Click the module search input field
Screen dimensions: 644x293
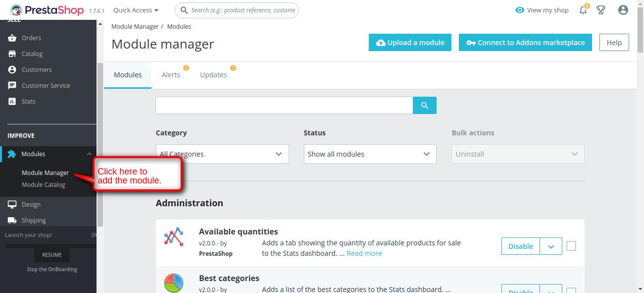284,105
